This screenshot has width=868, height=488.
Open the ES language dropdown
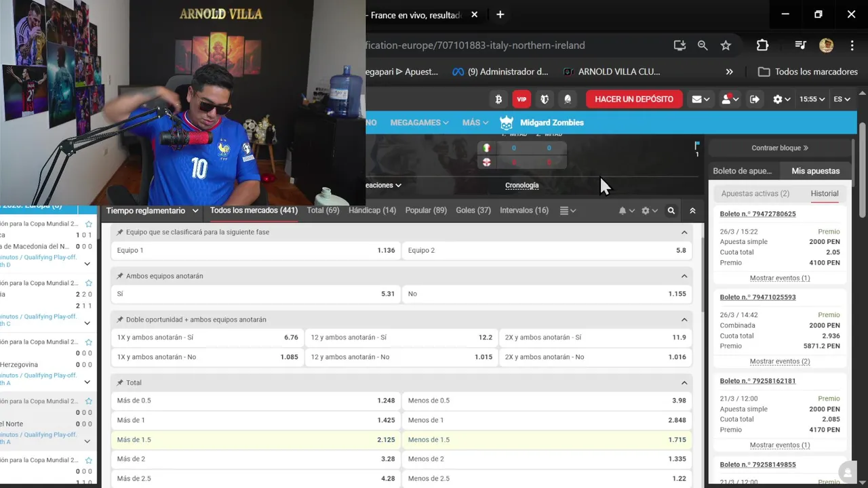coord(842,99)
